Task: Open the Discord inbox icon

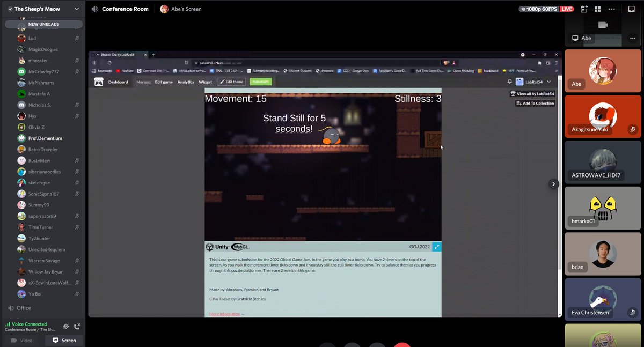Action: click(x=632, y=9)
